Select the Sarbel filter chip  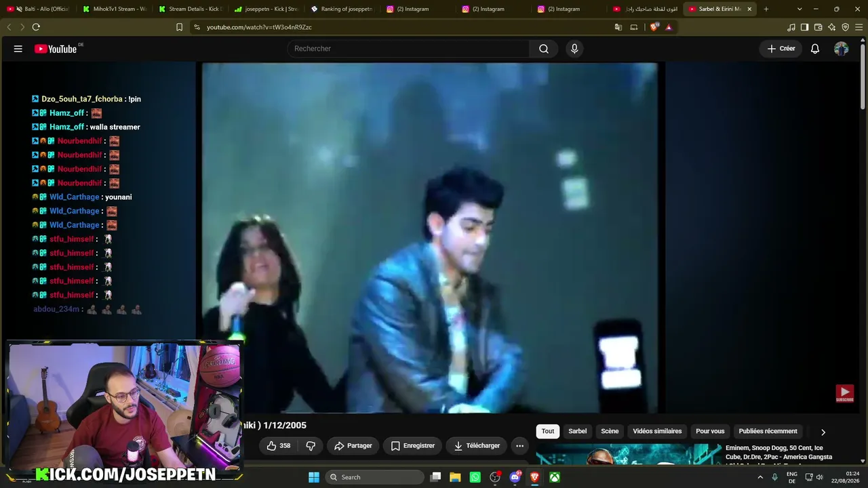click(578, 431)
